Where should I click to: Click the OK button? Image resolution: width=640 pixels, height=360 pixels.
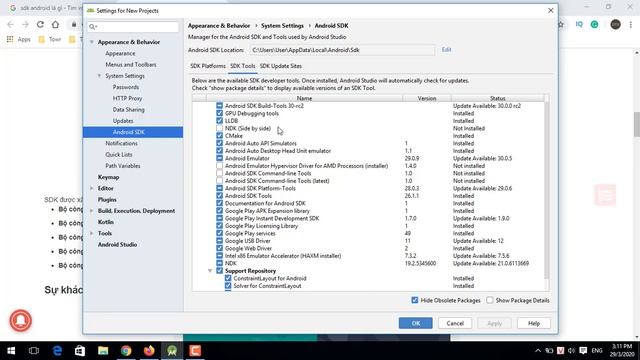[x=416, y=323]
